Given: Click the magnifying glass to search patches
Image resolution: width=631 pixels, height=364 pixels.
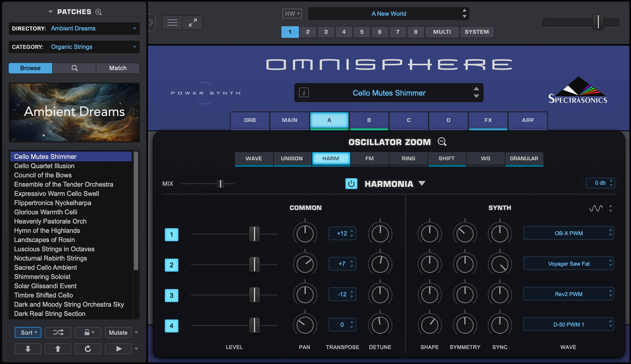Looking at the screenshot, I should (x=74, y=68).
